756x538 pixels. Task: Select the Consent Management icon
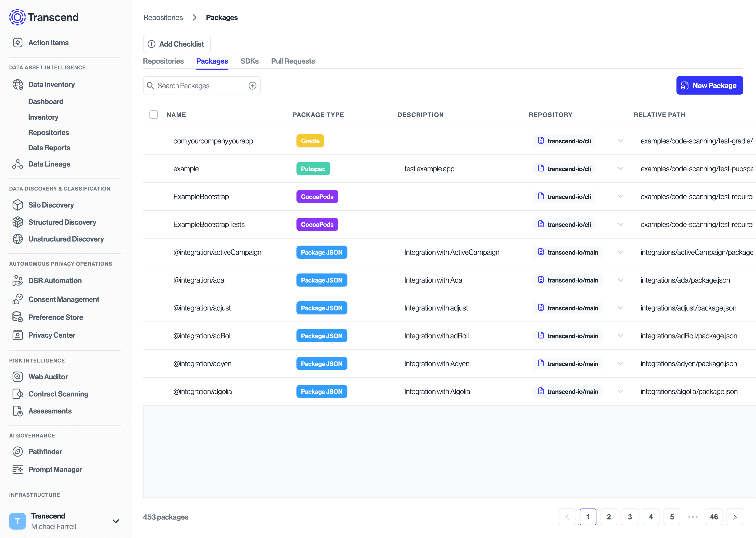coord(18,299)
